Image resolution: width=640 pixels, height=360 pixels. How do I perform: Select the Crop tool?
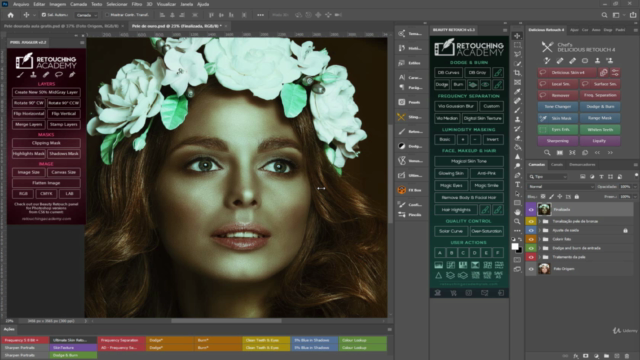(x=517, y=73)
